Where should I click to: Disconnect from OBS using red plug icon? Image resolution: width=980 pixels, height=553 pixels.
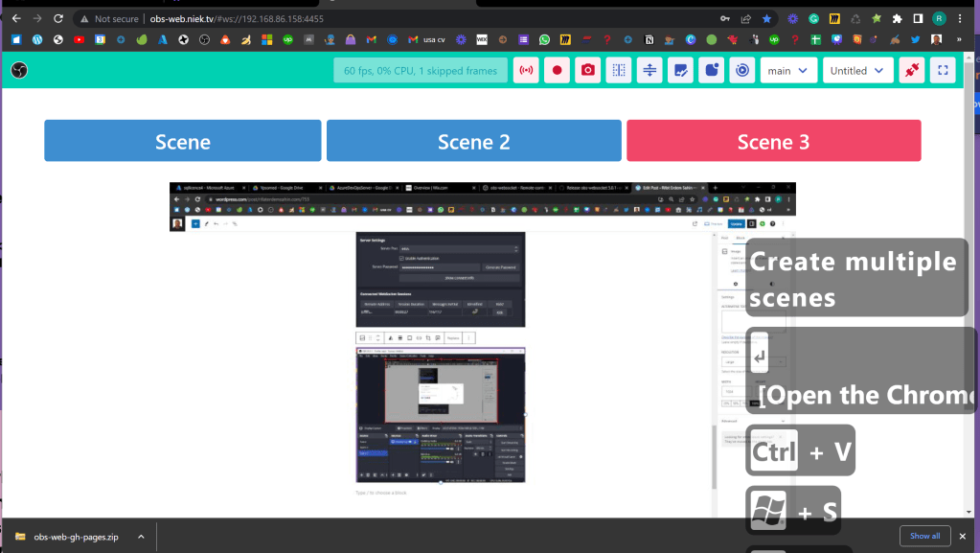pyautogui.click(x=912, y=71)
